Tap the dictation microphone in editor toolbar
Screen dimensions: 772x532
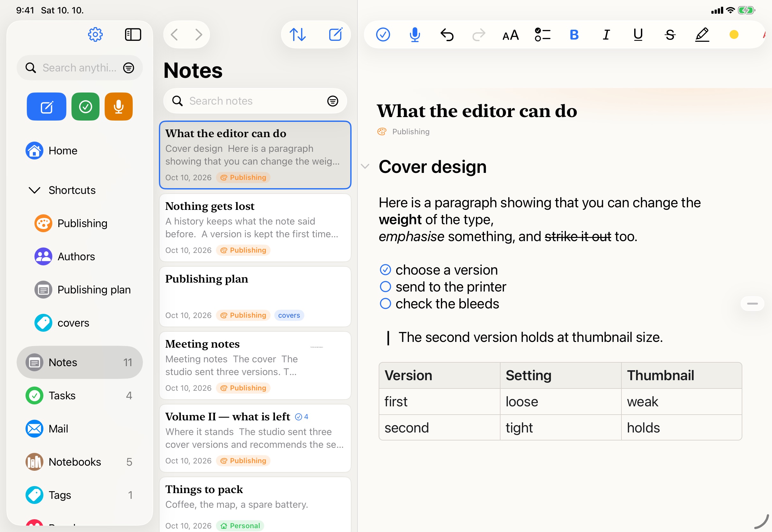415,34
